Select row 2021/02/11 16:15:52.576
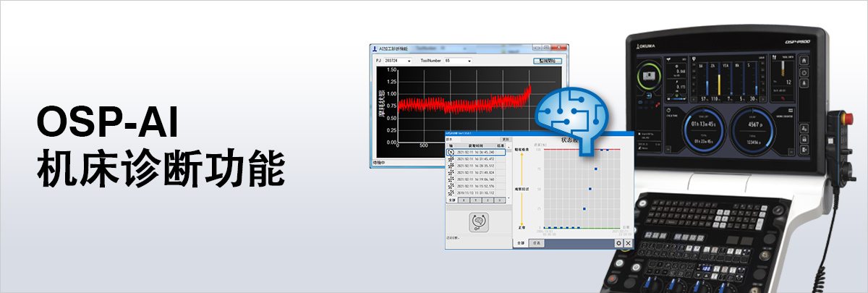Viewport: 868px width, 293px height. (x=475, y=186)
